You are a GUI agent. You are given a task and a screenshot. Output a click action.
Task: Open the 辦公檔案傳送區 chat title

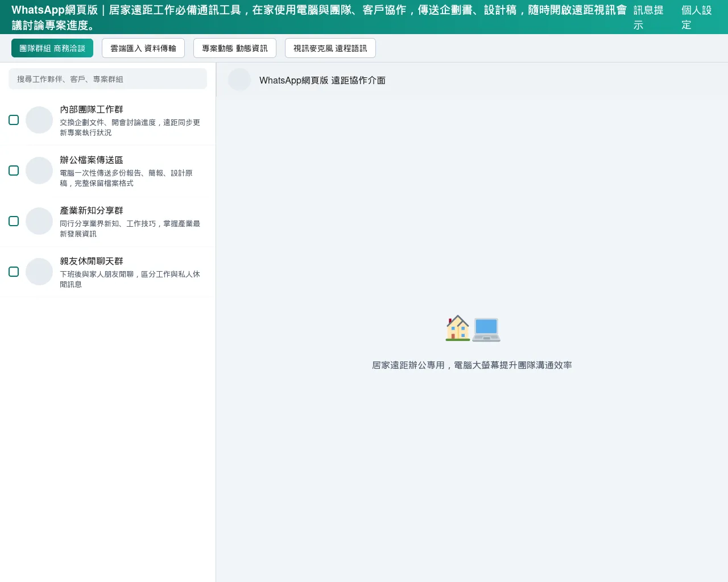pos(92,160)
